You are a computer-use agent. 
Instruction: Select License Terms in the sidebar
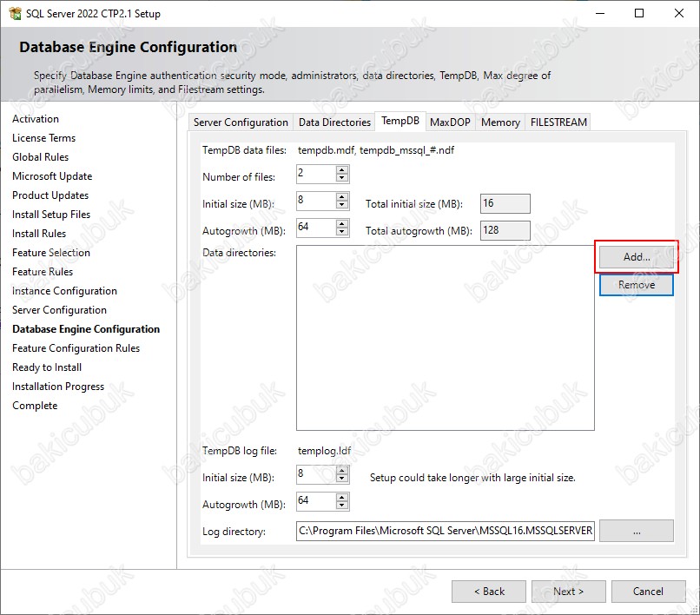43,138
